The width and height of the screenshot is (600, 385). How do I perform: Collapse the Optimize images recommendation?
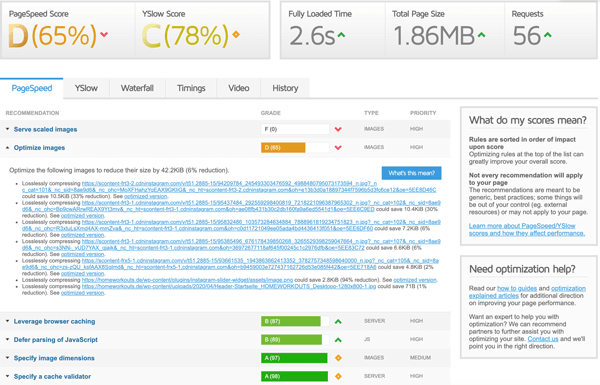pos(39,148)
